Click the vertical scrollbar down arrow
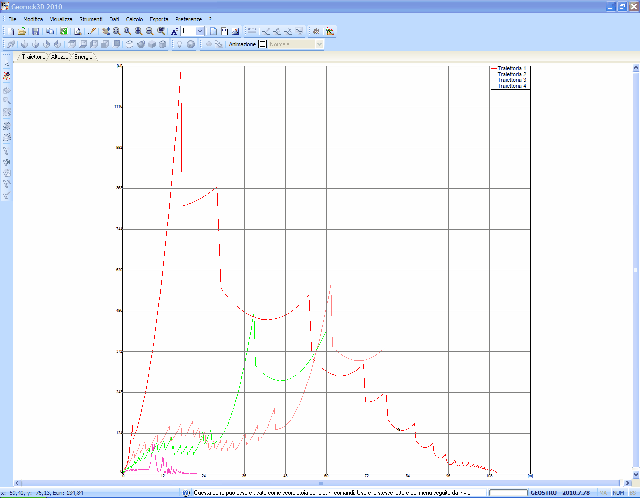This screenshot has width=640, height=498. click(x=636, y=475)
